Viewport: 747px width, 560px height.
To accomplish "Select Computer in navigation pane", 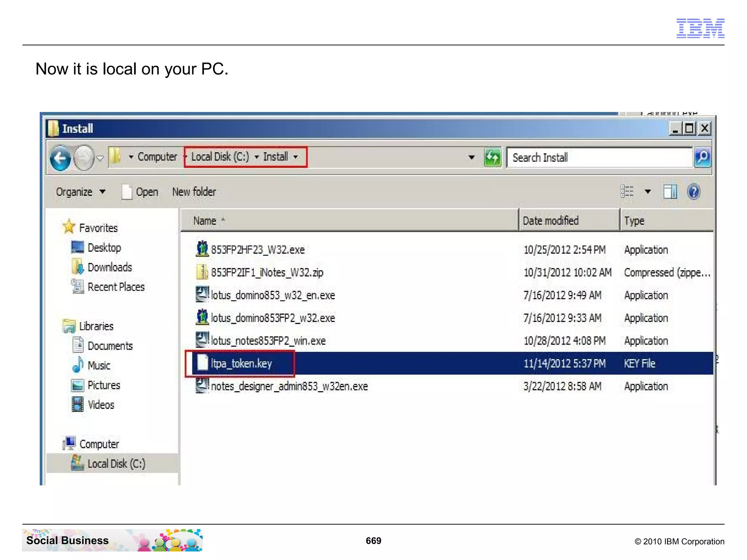I will tap(99, 444).
